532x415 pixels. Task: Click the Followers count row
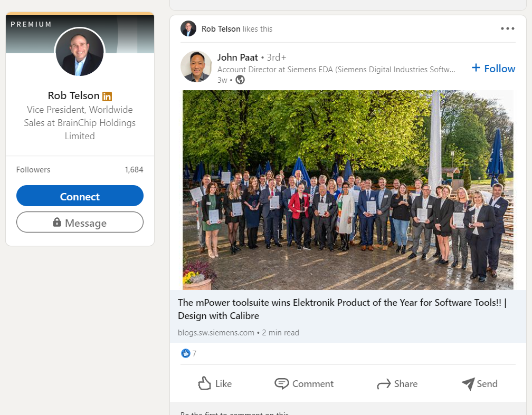[80, 170]
